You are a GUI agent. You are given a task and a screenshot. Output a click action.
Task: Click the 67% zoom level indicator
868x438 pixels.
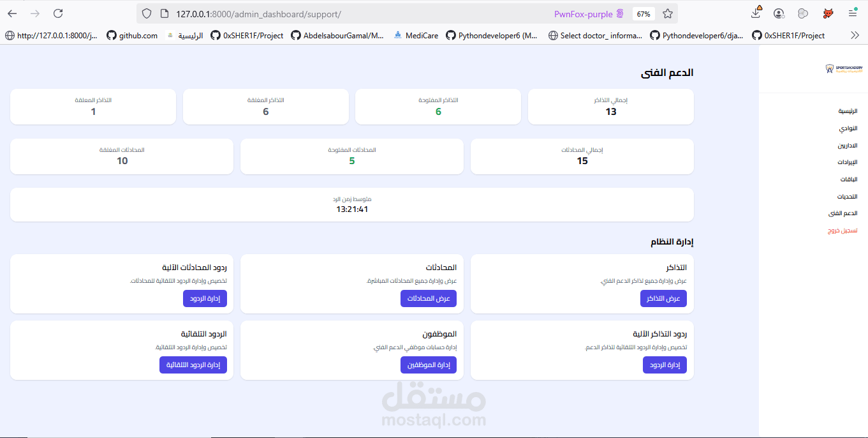pos(644,13)
